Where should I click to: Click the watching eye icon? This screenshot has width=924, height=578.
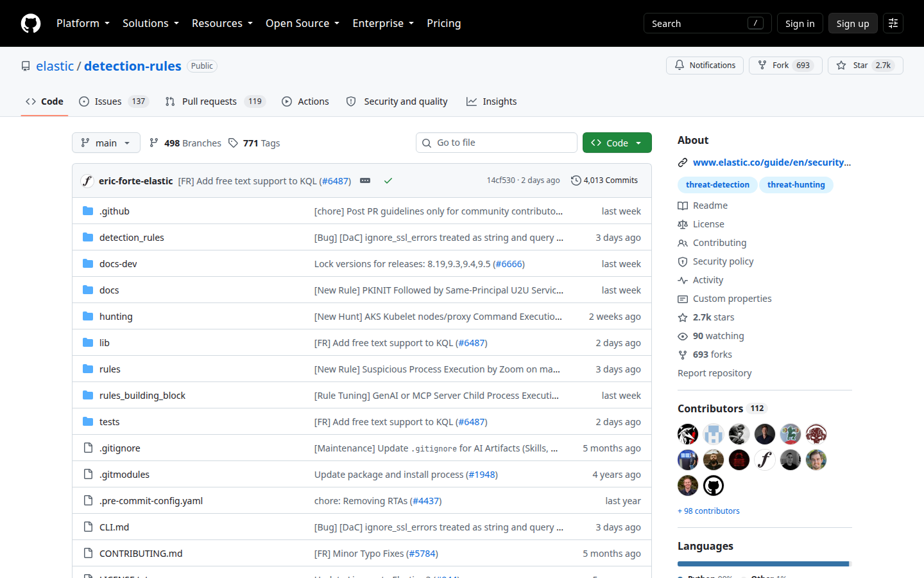(x=683, y=336)
